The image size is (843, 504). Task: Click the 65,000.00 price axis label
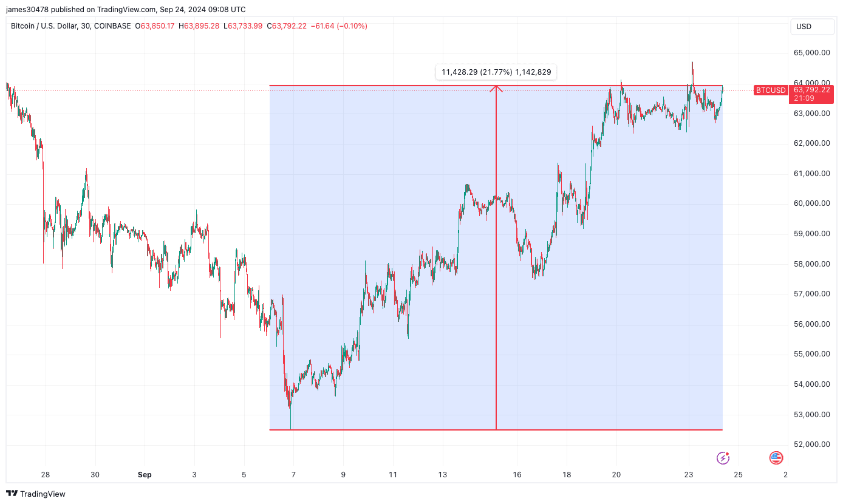click(811, 53)
